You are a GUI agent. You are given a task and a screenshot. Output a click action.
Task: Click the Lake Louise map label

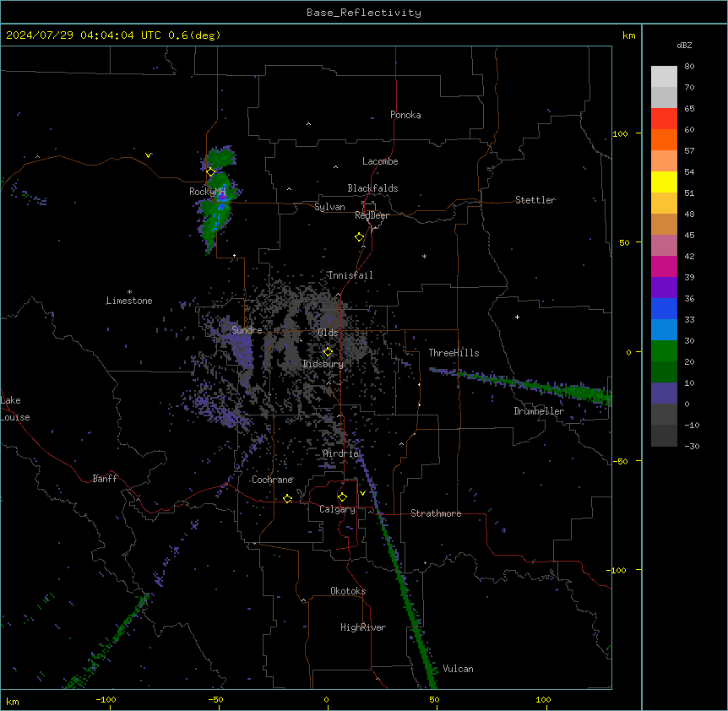click(15, 409)
